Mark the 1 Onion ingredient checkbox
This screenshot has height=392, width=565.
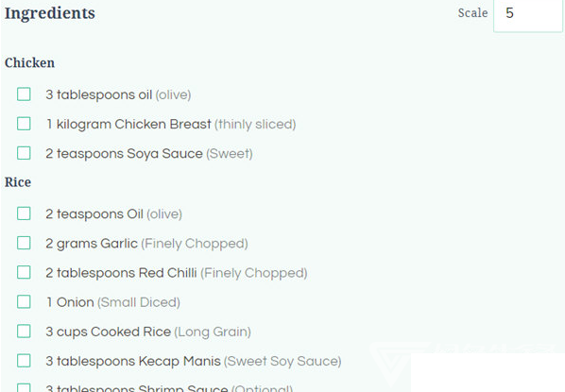24,302
